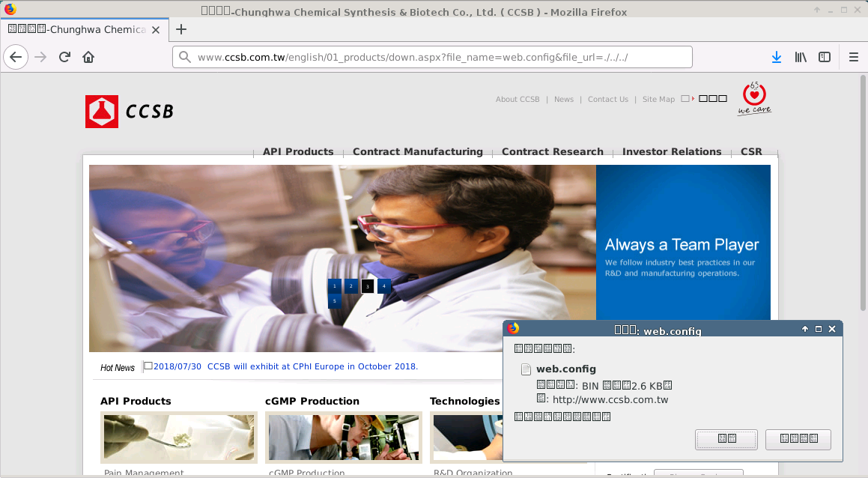The image size is (868, 478).
Task: Click the we care heart logo
Action: pos(754,98)
